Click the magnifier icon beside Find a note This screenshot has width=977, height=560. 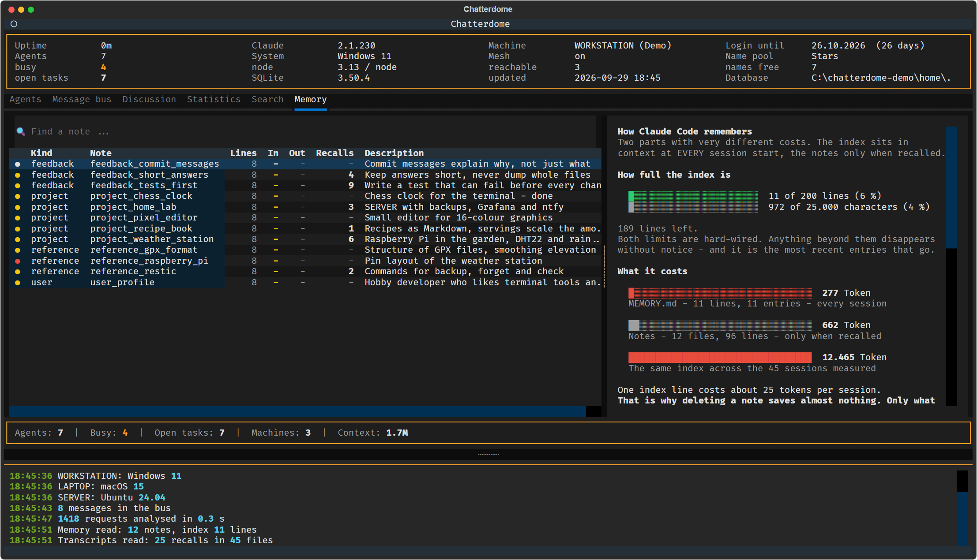pos(20,131)
